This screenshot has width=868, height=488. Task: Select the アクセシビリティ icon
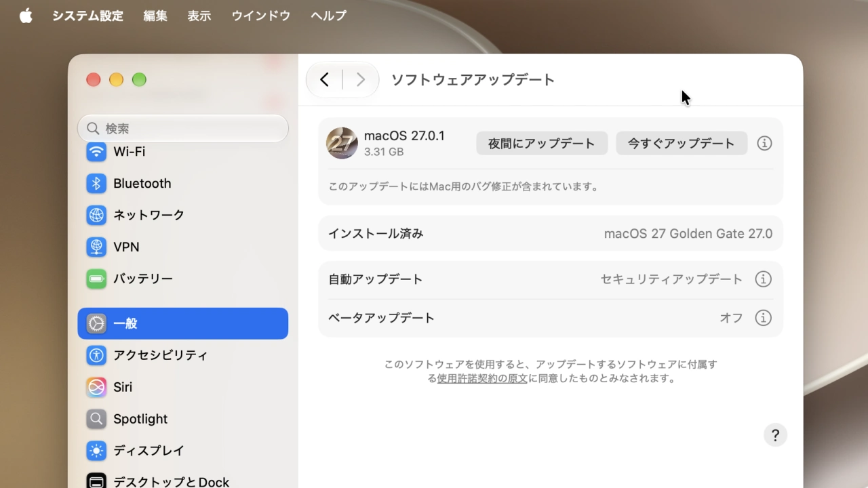click(96, 355)
